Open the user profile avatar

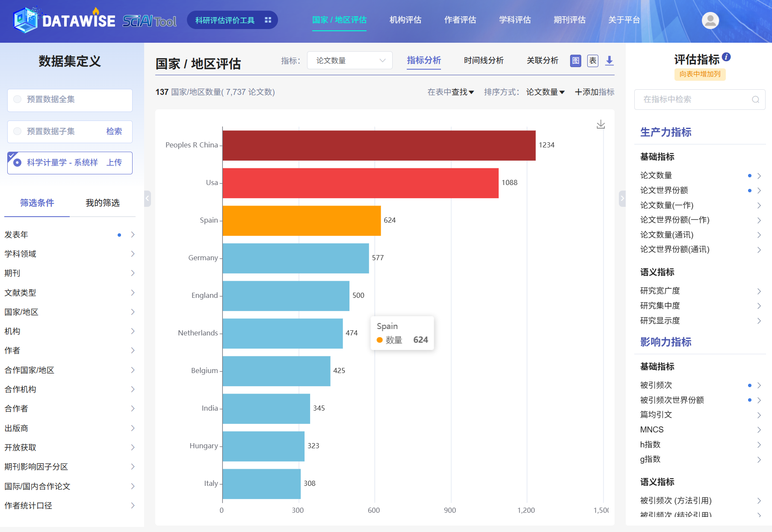(x=710, y=20)
